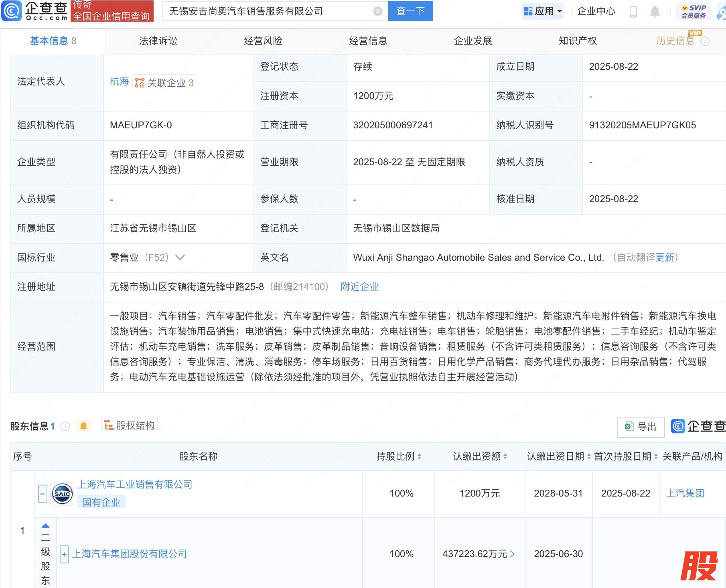
Task: Collapse the 上海汽车工业销售有限公司 shareholder row
Action: (x=43, y=493)
